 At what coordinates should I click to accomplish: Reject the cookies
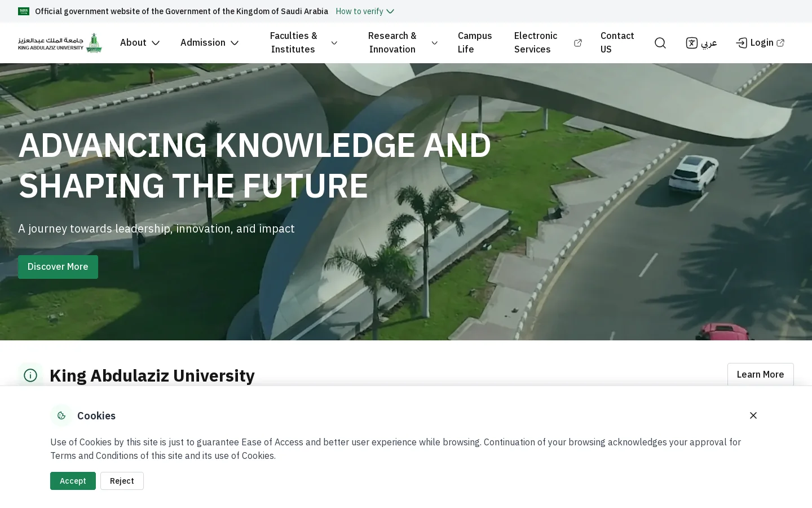point(122,481)
